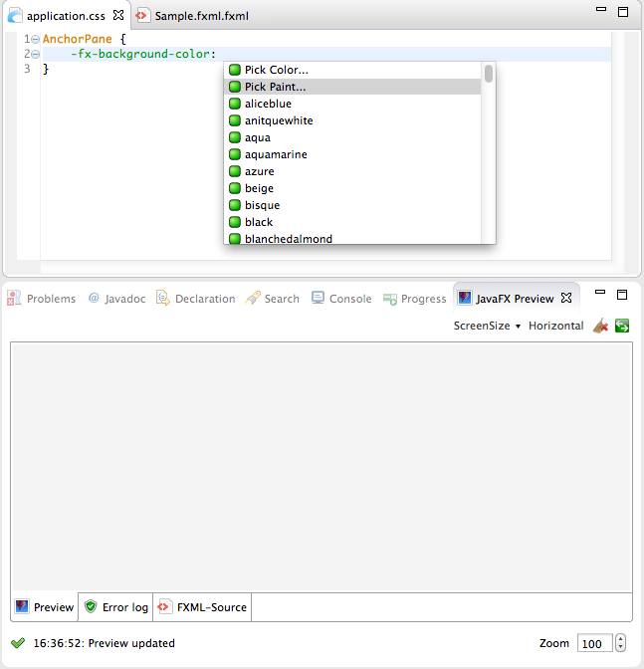Click the Zoom value field showing 100
The image size is (644, 669).
coord(594,643)
